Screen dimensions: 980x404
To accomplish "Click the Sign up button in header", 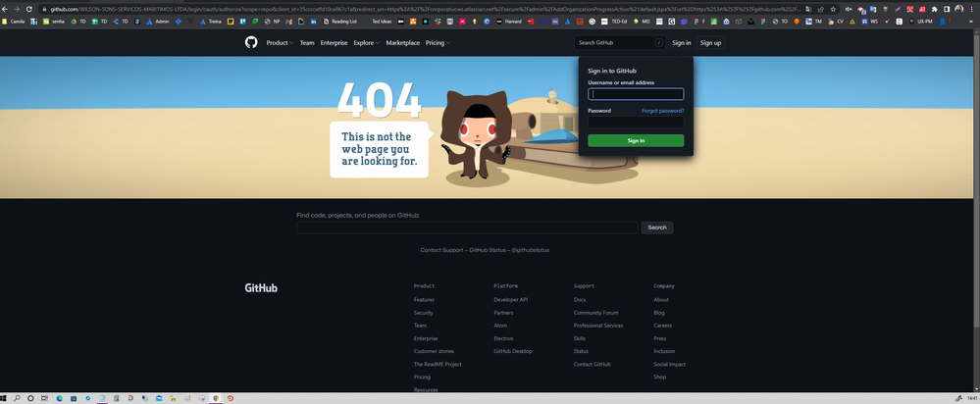I will click(710, 43).
